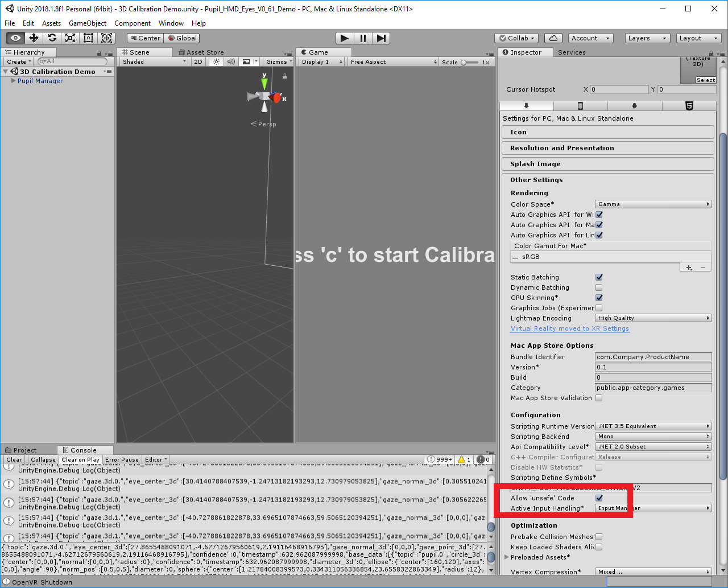This screenshot has width=728, height=588.
Task: Toggle 2D scene view mode
Action: [x=198, y=61]
